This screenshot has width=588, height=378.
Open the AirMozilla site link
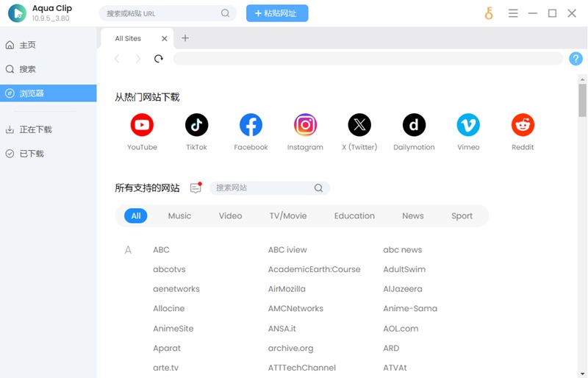tap(287, 289)
